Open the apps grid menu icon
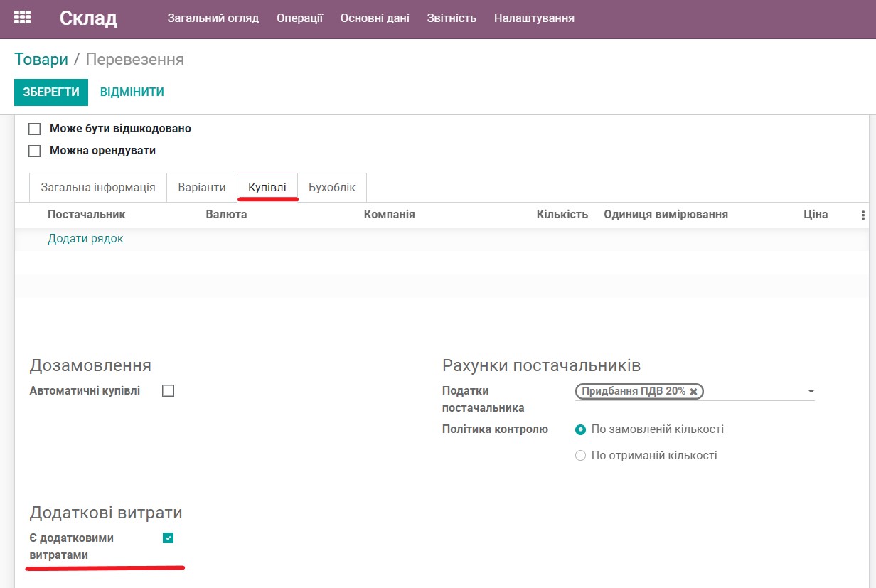This screenshot has height=588, width=876. pos(21,17)
